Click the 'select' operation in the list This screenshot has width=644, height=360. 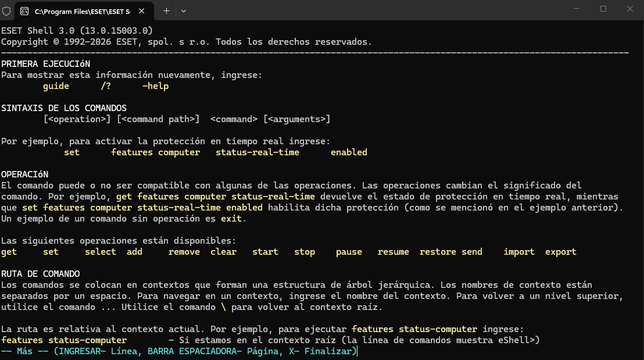101,252
